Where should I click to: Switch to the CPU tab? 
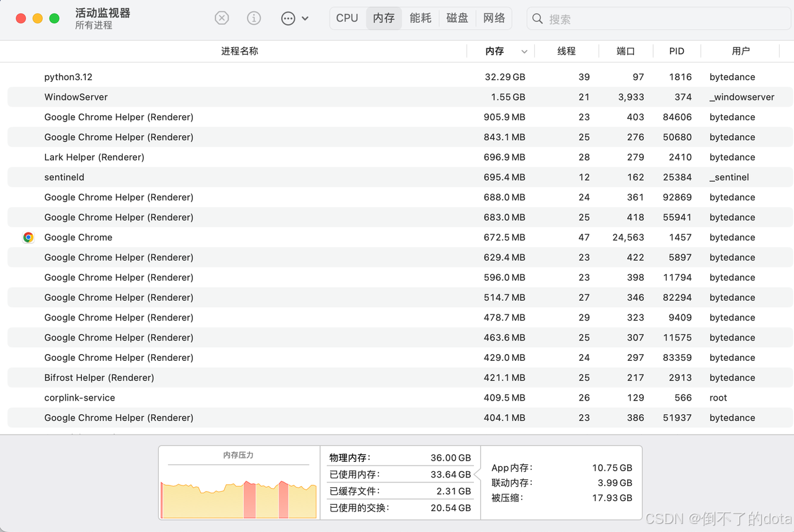(x=347, y=18)
